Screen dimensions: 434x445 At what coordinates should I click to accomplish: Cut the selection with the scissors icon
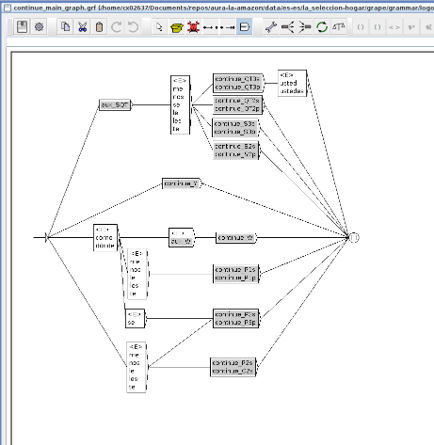82,27
